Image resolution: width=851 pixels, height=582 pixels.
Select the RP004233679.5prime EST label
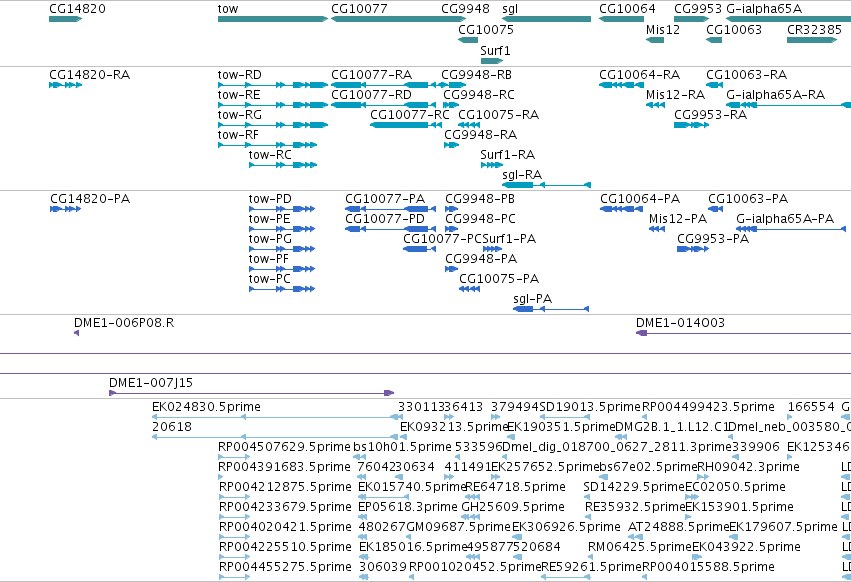(285, 507)
